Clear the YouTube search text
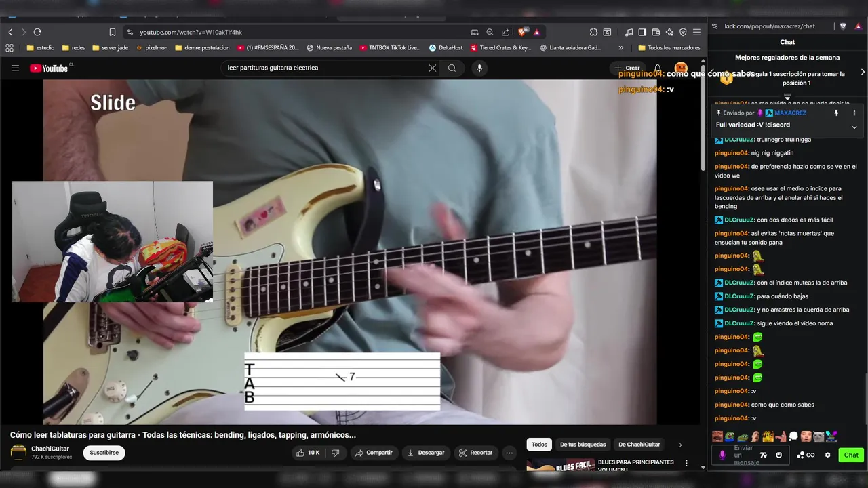Viewport: 868px width, 488px height. [432, 68]
